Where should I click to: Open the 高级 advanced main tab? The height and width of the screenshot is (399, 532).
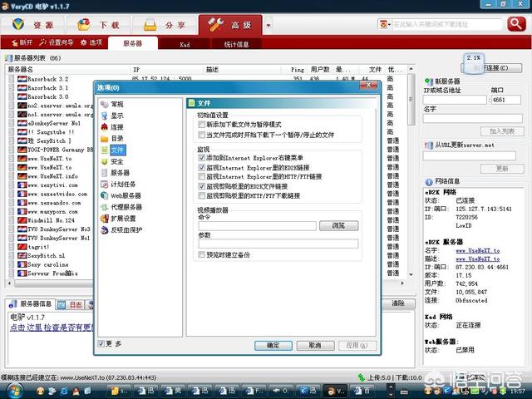click(231, 25)
